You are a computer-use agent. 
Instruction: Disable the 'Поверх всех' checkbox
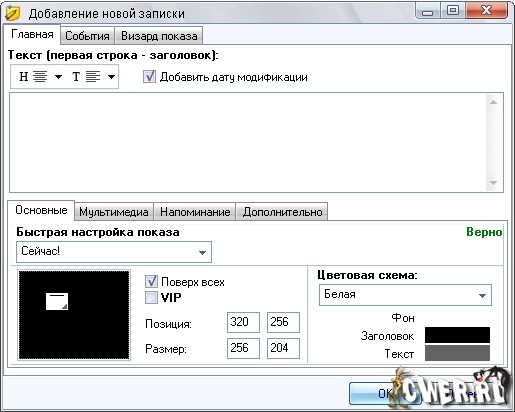(x=151, y=282)
